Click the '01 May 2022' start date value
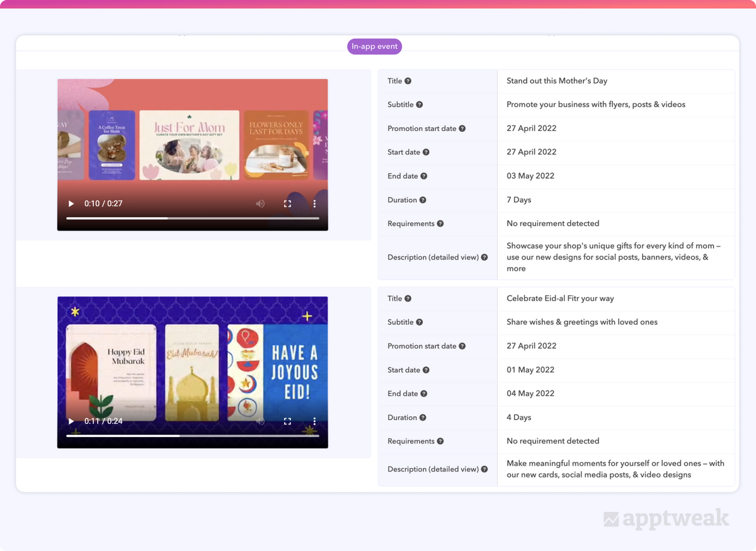756x551 pixels. tap(530, 370)
